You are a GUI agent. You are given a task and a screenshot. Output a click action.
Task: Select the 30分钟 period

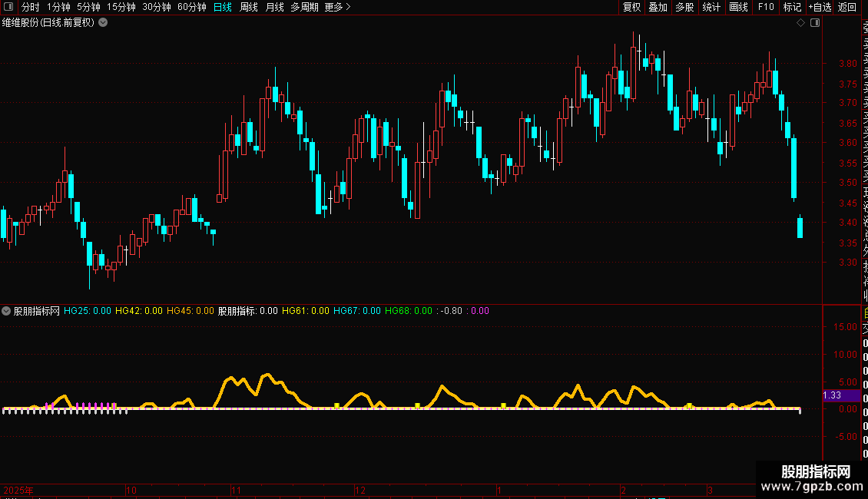pyautogui.click(x=157, y=7)
